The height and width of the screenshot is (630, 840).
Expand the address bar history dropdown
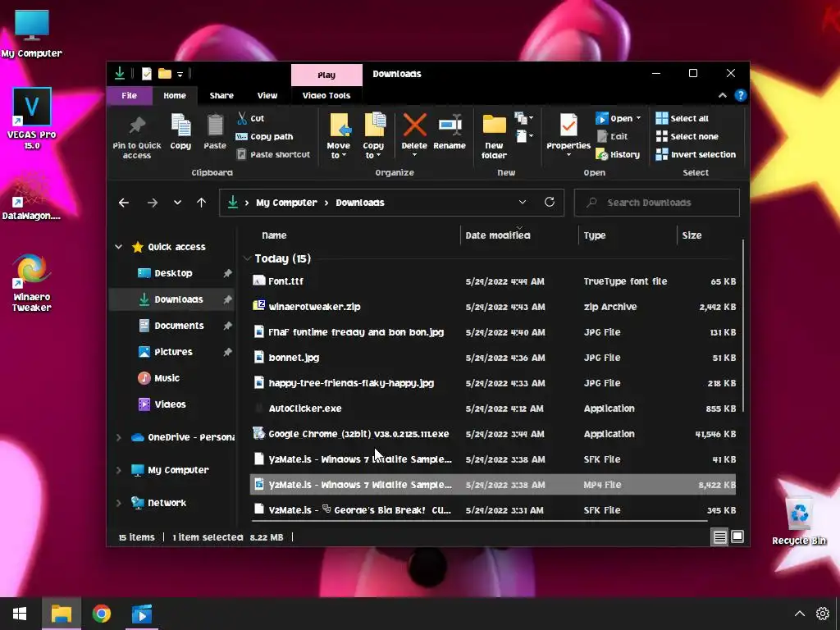click(x=523, y=202)
